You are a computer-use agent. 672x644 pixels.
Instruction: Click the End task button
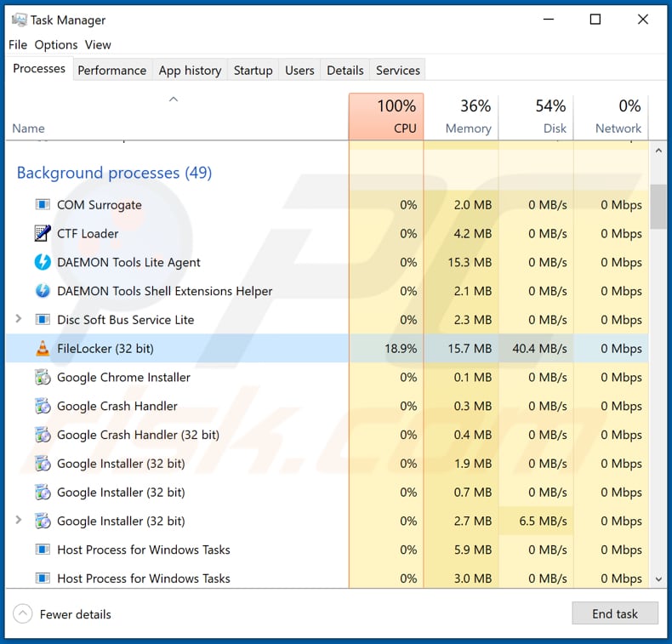pos(615,613)
